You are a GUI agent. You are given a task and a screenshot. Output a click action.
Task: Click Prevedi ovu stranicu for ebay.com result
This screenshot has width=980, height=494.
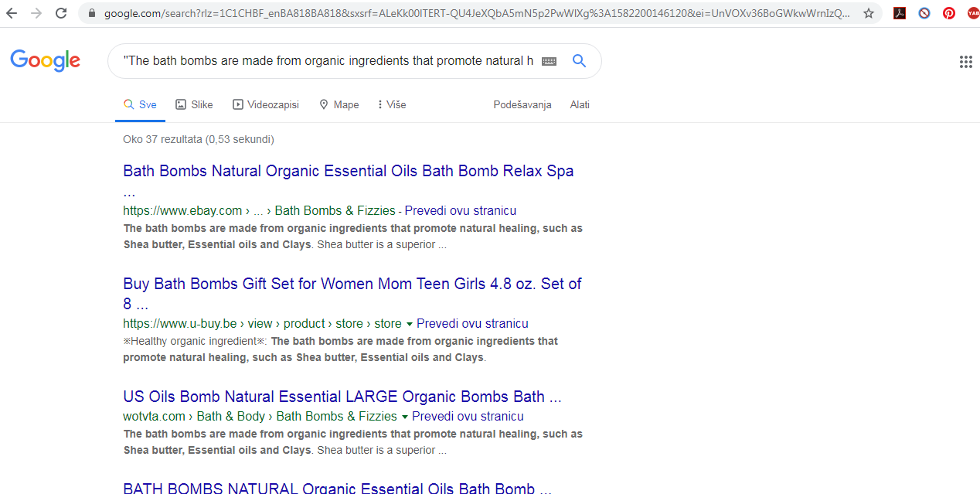click(x=460, y=210)
